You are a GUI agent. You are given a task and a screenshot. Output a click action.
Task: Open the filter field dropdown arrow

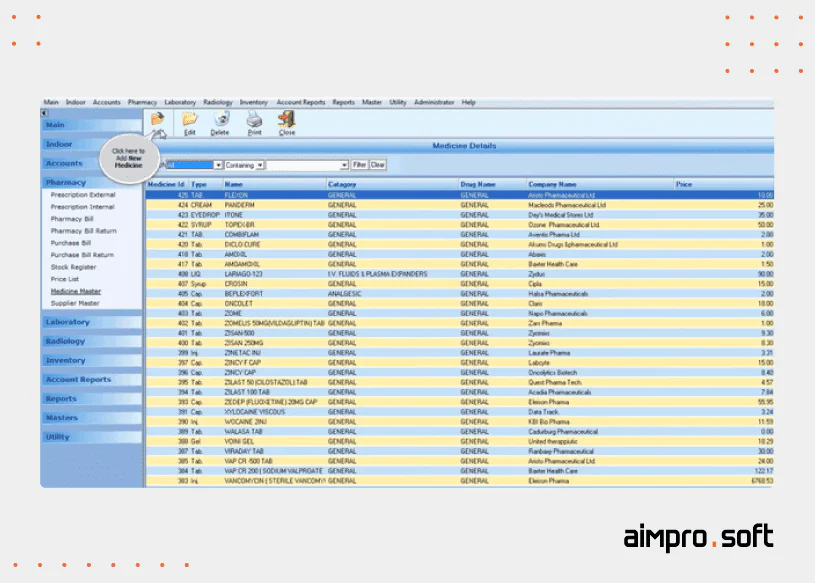(x=218, y=165)
